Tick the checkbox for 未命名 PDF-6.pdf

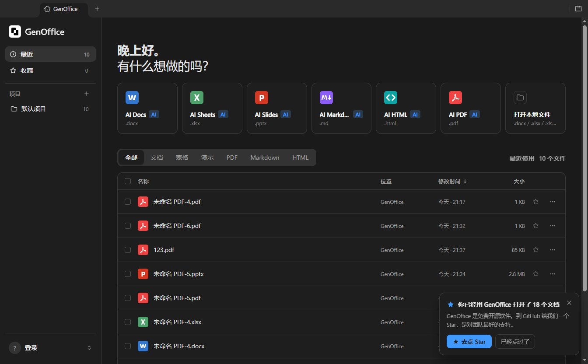[128, 226]
